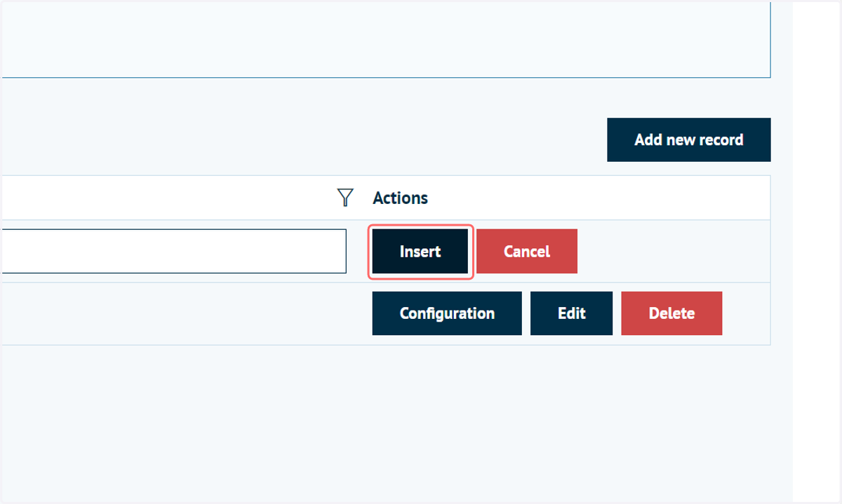Click the Actions column header
This screenshot has width=842, height=504.
(401, 198)
